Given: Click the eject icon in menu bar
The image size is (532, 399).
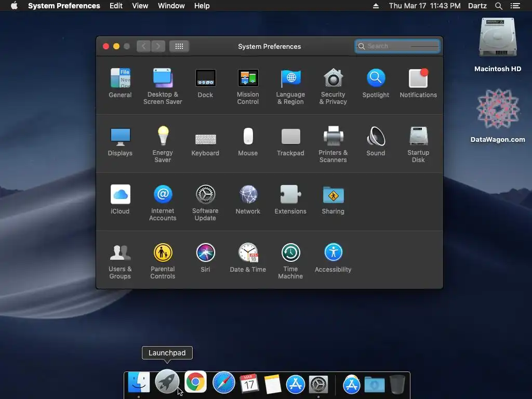Looking at the screenshot, I should [x=376, y=6].
